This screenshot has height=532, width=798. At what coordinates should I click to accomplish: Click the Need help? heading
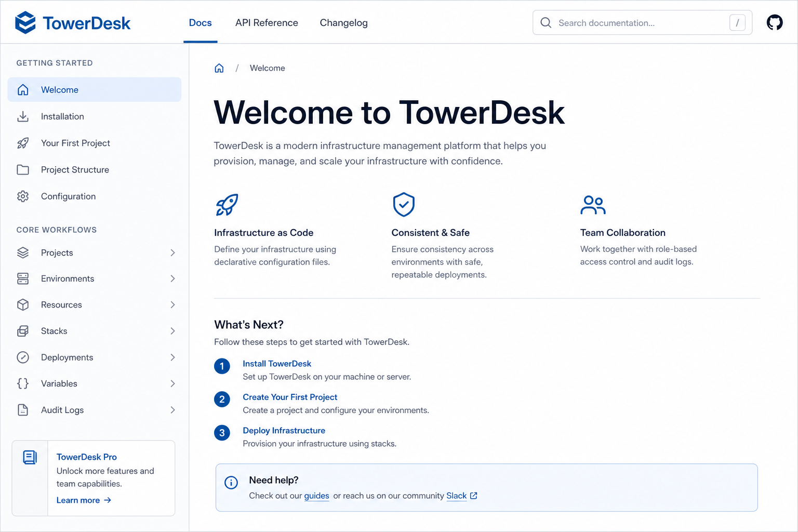274,480
